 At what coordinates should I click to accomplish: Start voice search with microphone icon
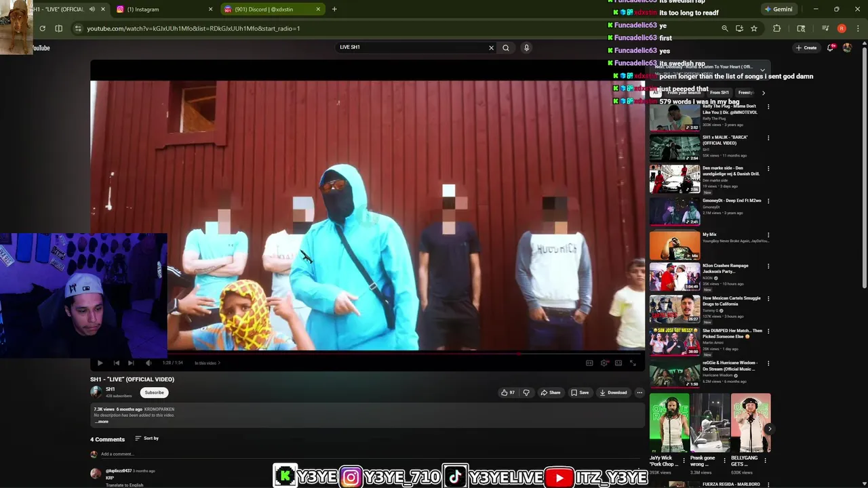(526, 47)
